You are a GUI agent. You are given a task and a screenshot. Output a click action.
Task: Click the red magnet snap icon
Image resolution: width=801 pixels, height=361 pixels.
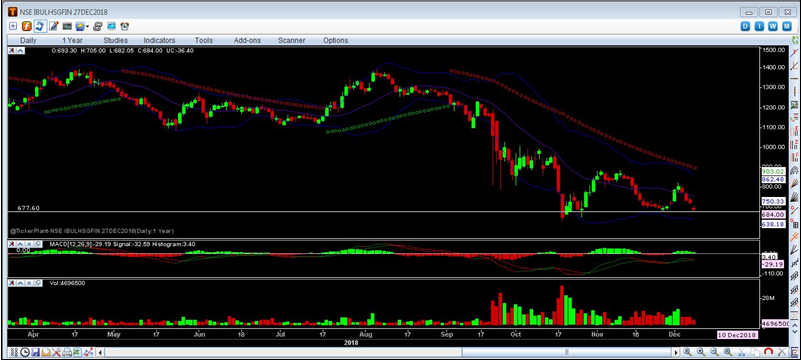768,352
